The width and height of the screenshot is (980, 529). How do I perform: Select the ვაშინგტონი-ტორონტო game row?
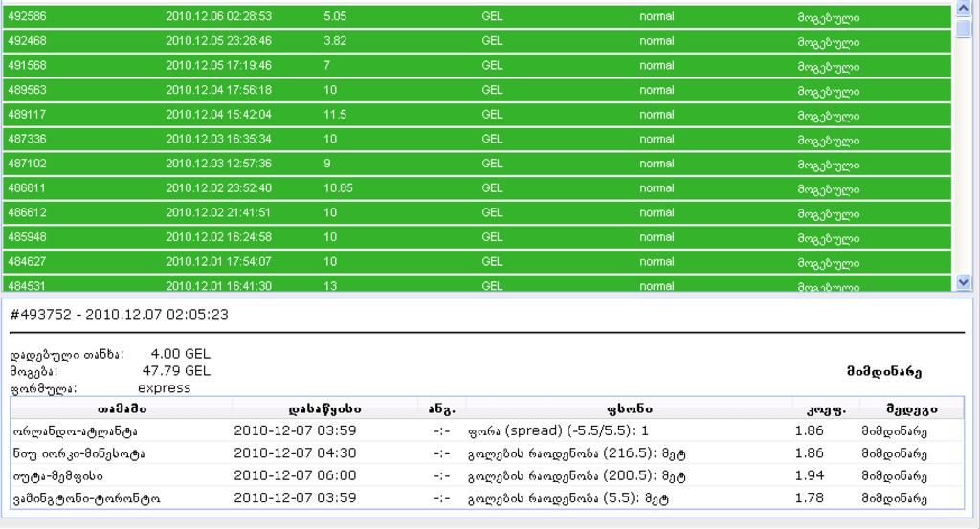pyautogui.click(x=487, y=498)
